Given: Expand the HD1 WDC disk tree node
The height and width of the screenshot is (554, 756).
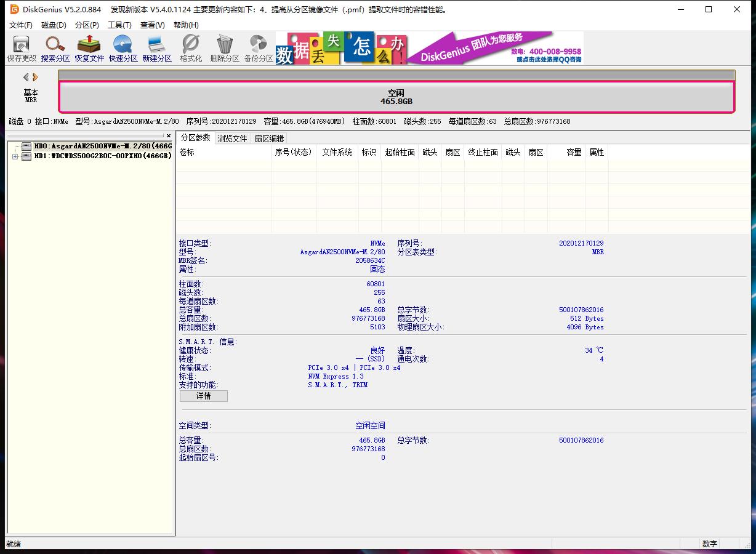Looking at the screenshot, I should point(15,156).
